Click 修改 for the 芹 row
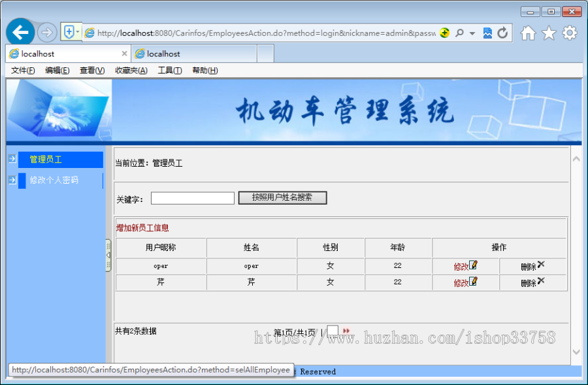Image resolution: width=588 pixels, height=385 pixels. point(461,283)
